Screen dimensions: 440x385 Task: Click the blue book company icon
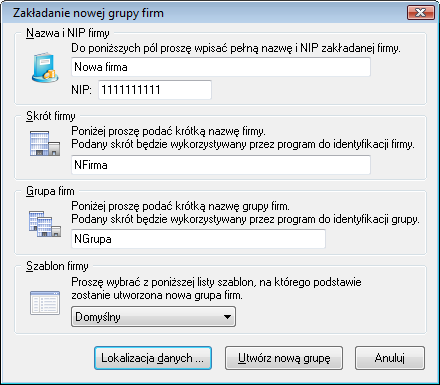pos(45,68)
